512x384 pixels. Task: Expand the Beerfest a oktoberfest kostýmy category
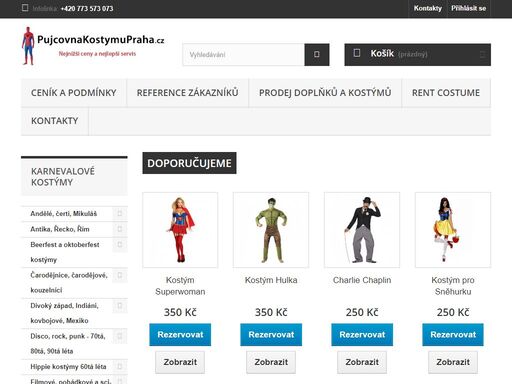pos(120,245)
